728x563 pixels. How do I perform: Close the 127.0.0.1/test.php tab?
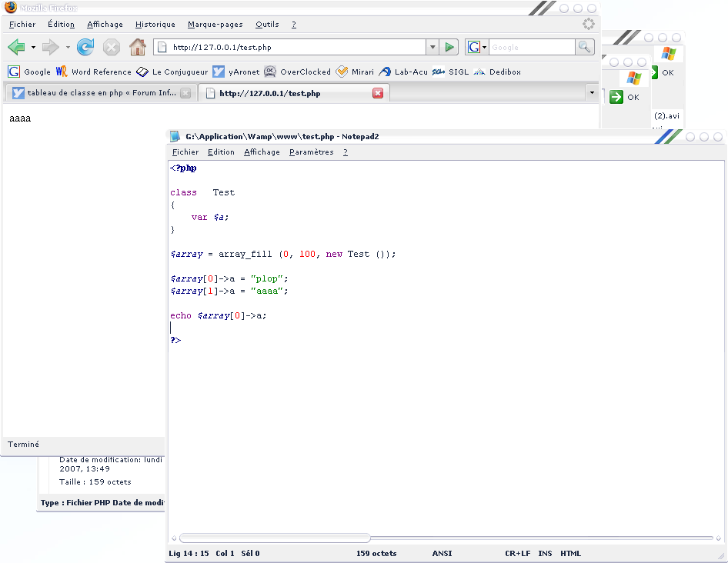(378, 93)
